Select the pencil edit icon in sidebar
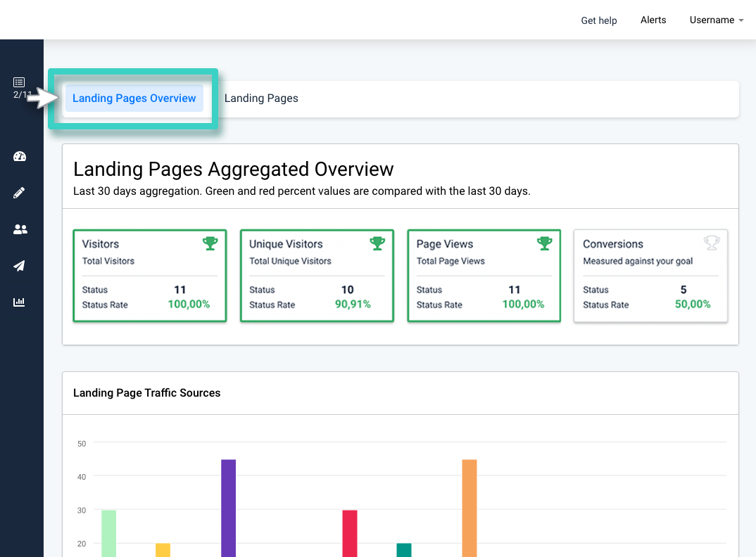Image resolution: width=756 pixels, height=557 pixels. (x=19, y=193)
